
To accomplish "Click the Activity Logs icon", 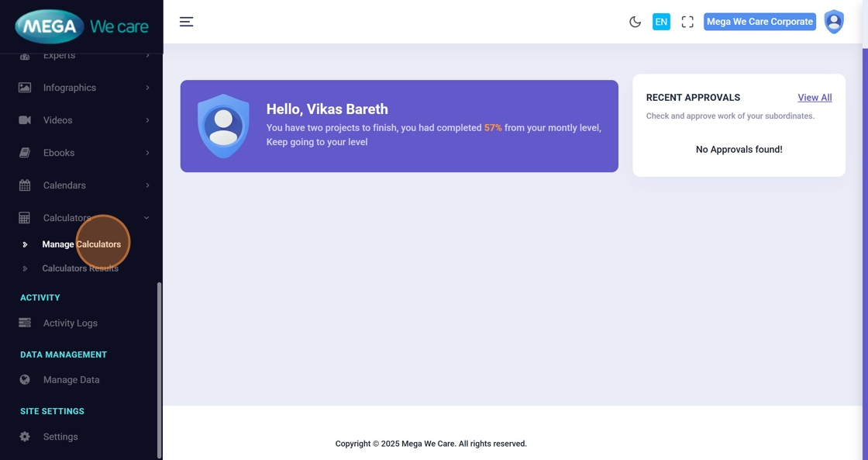I will point(25,323).
